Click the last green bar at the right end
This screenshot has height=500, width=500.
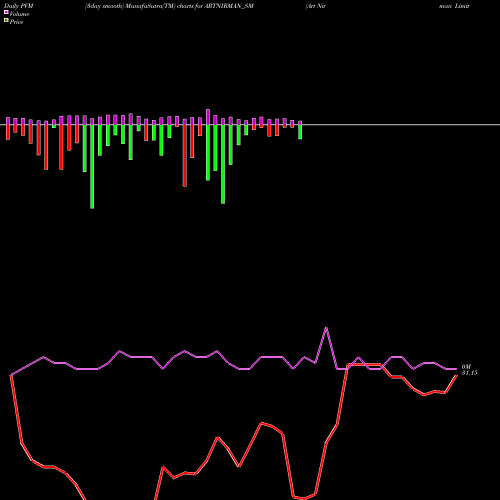click(x=300, y=132)
